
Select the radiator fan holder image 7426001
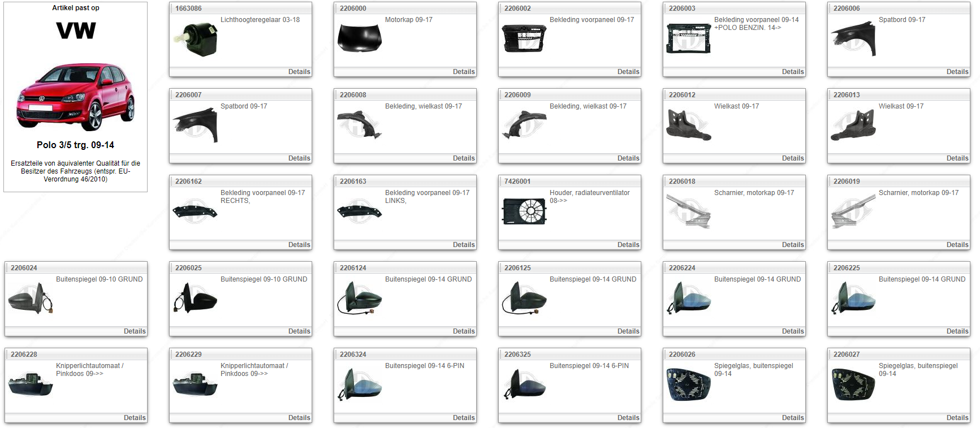pos(524,211)
